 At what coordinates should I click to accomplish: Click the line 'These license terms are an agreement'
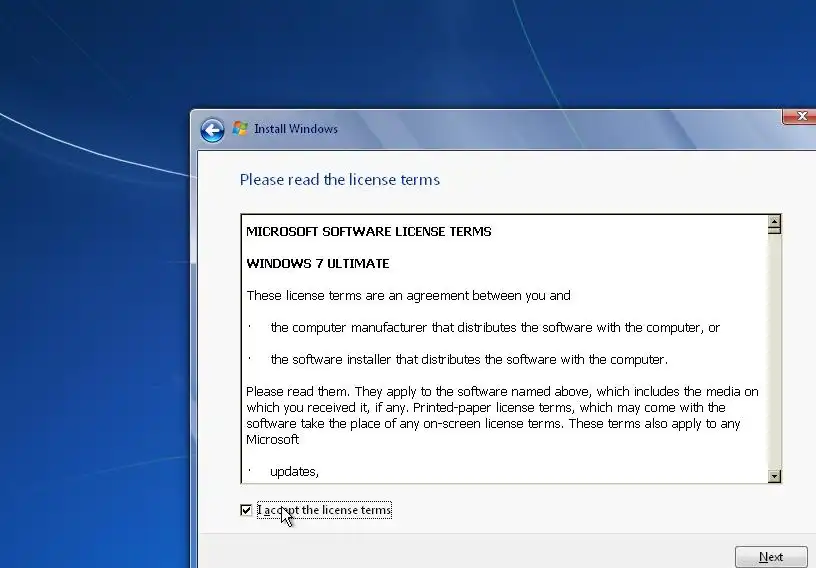tap(409, 296)
